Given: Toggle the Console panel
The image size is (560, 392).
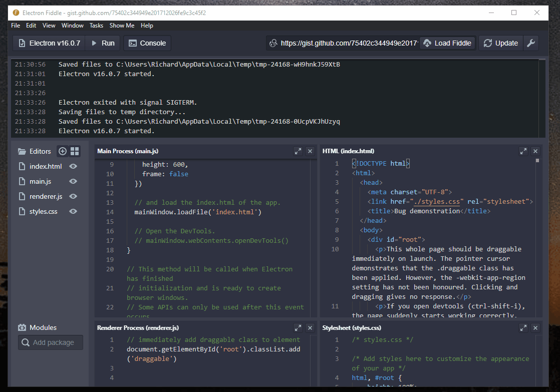Looking at the screenshot, I should click(147, 43).
